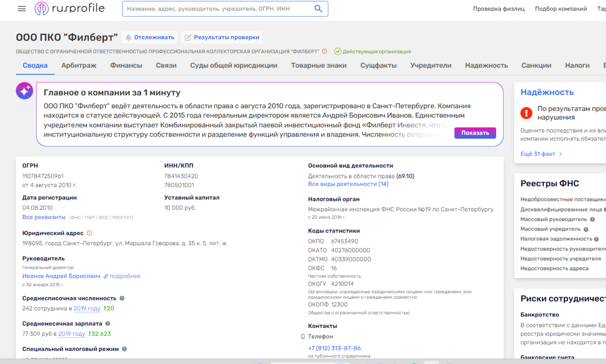Open the hamburger menu icon
Screen dimensions: 606x364
click(22, 9)
